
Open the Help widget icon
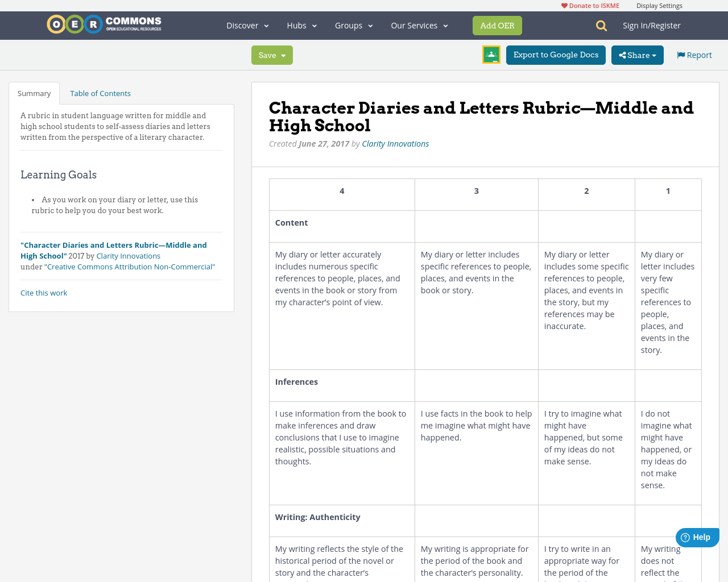[x=686, y=537]
